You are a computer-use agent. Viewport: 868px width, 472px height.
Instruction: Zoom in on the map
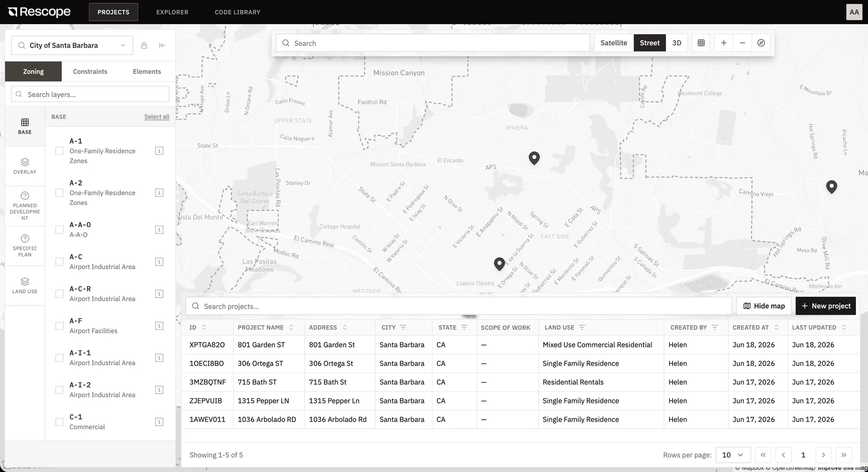pyautogui.click(x=723, y=43)
